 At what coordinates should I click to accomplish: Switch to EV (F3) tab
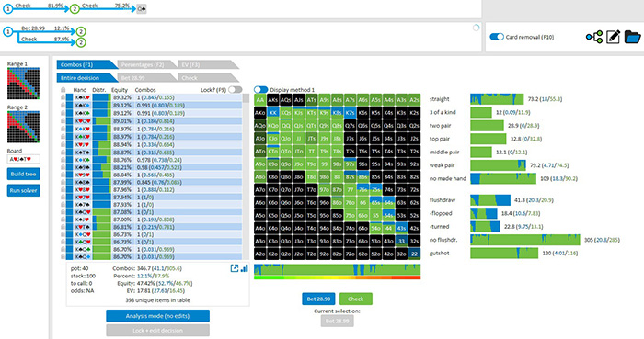click(x=207, y=64)
